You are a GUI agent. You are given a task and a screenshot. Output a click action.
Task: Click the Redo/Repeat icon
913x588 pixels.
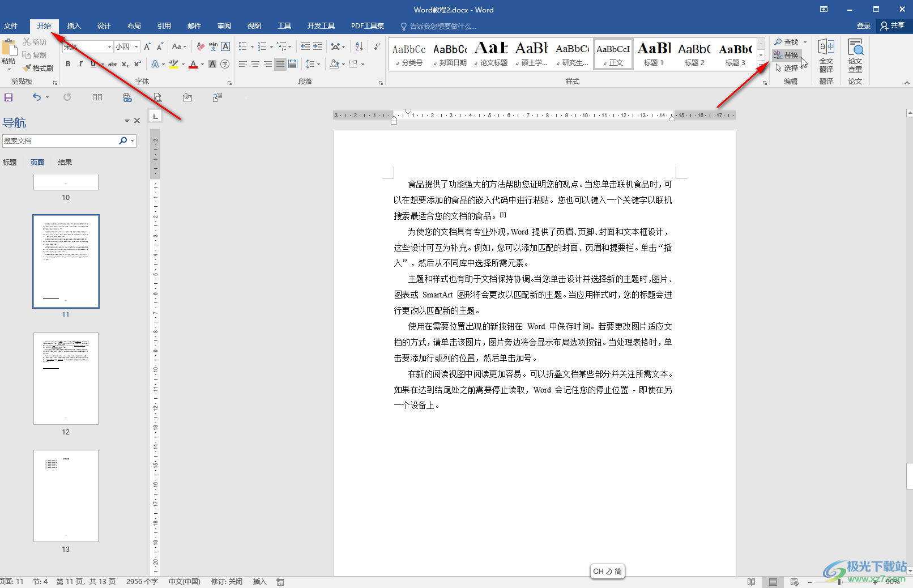pos(67,97)
